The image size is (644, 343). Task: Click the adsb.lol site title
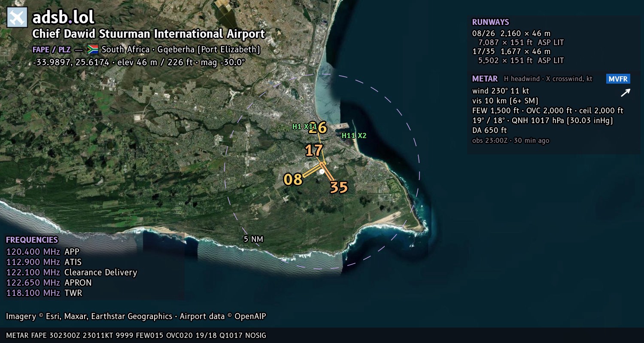click(x=63, y=18)
